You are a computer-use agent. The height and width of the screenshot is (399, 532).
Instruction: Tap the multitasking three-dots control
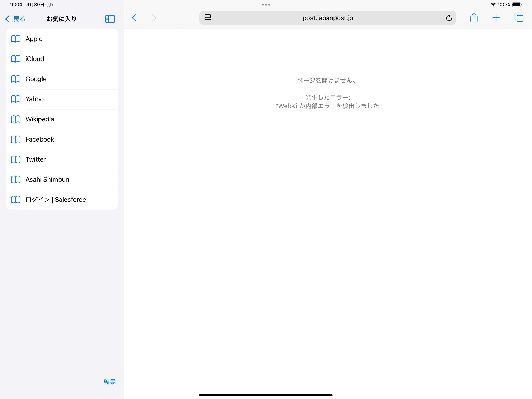[x=266, y=5]
